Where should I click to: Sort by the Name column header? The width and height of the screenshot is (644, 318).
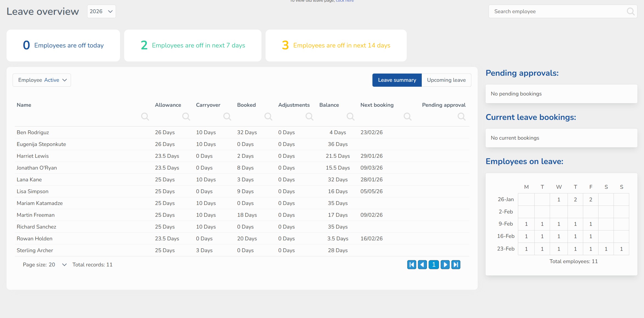(24, 105)
